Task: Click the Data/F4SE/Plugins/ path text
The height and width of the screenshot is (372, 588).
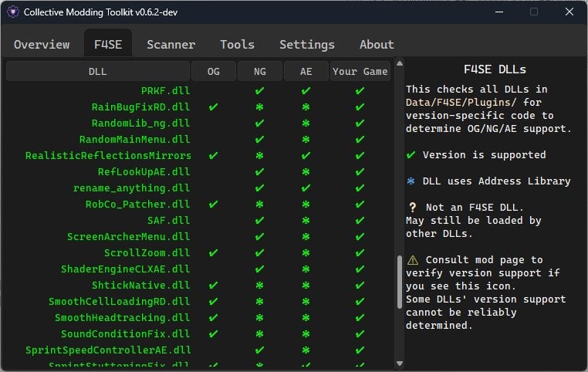Action: pyautogui.click(x=461, y=103)
